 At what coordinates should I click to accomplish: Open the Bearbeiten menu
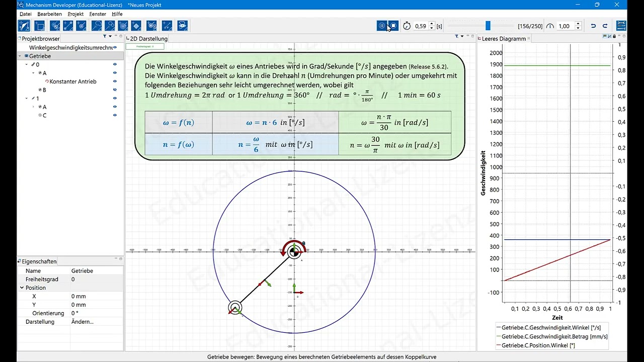(49, 14)
